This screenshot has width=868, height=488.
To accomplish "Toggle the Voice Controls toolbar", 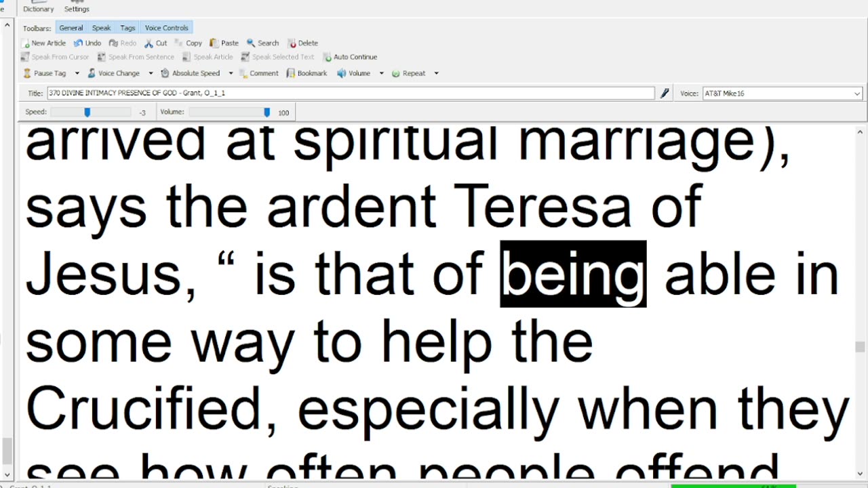I will click(x=166, y=28).
